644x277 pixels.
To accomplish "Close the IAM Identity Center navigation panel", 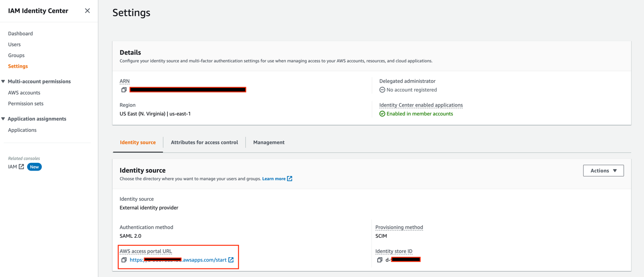I will [x=87, y=10].
